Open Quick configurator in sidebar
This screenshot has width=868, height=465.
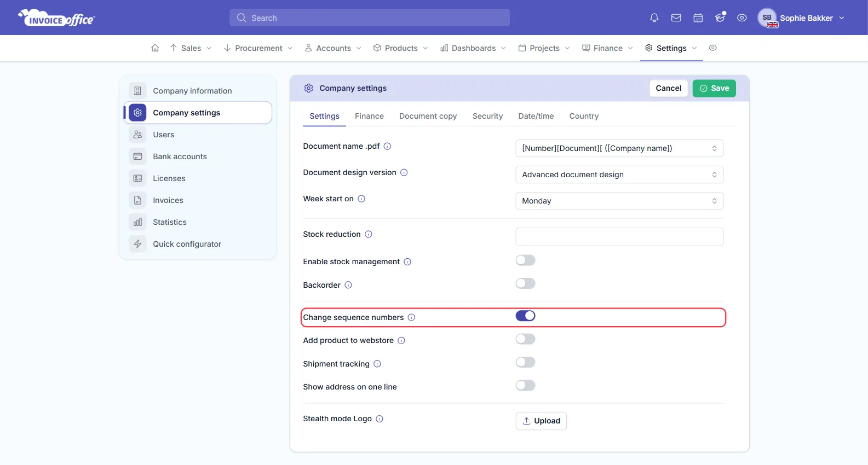pos(198,244)
